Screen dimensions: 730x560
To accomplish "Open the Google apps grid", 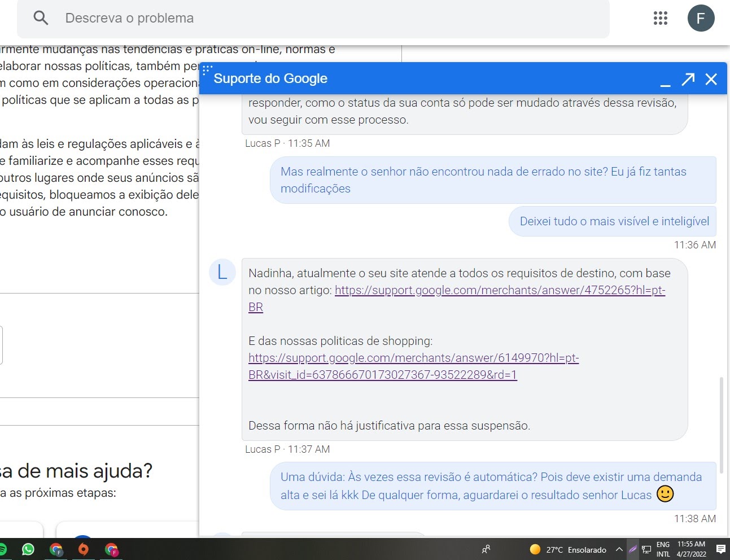I will pyautogui.click(x=661, y=18).
